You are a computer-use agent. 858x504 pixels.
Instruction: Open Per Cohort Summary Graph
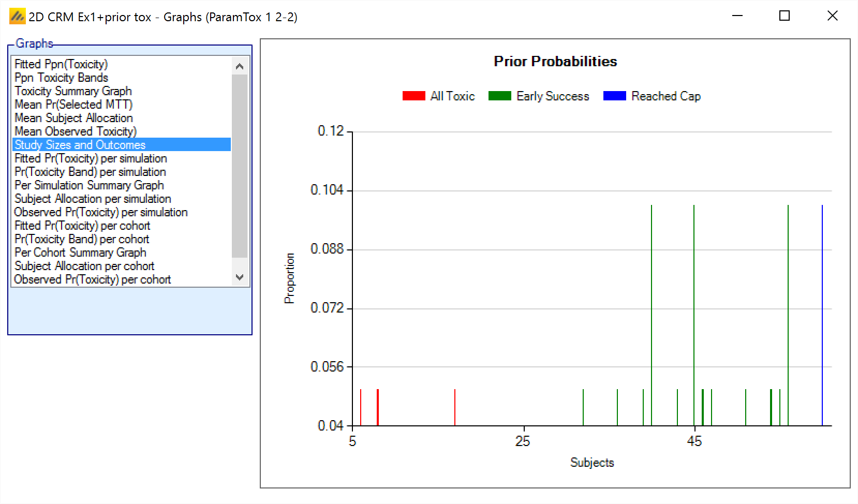point(80,253)
